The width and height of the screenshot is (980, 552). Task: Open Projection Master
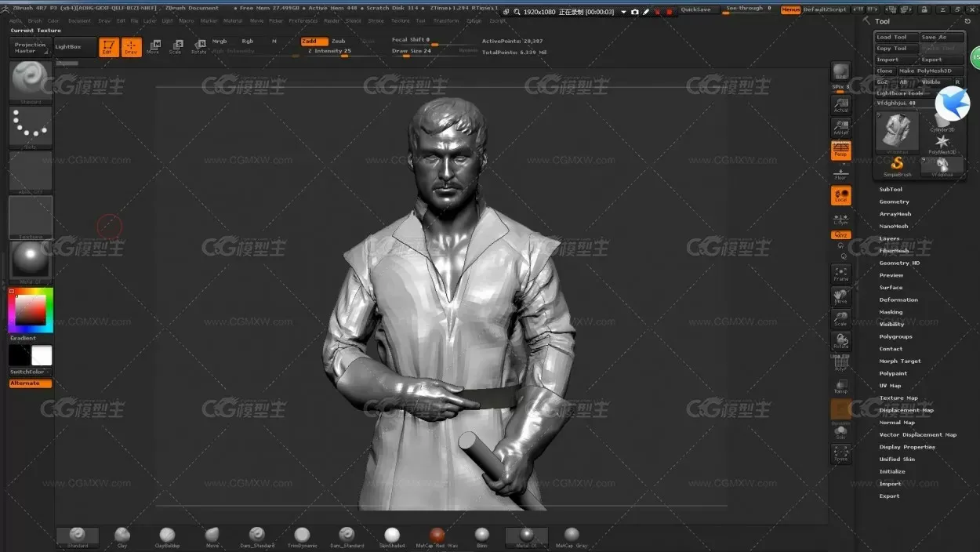click(x=30, y=47)
